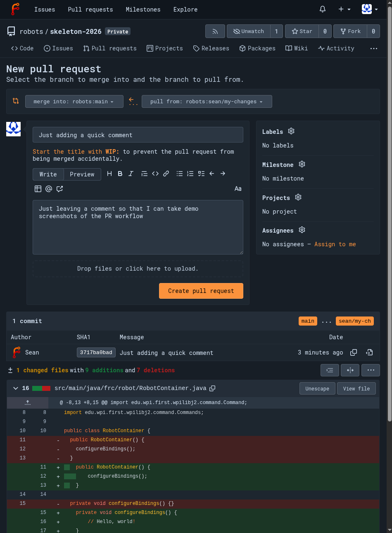Click Unescape button for the file

pos(317,389)
